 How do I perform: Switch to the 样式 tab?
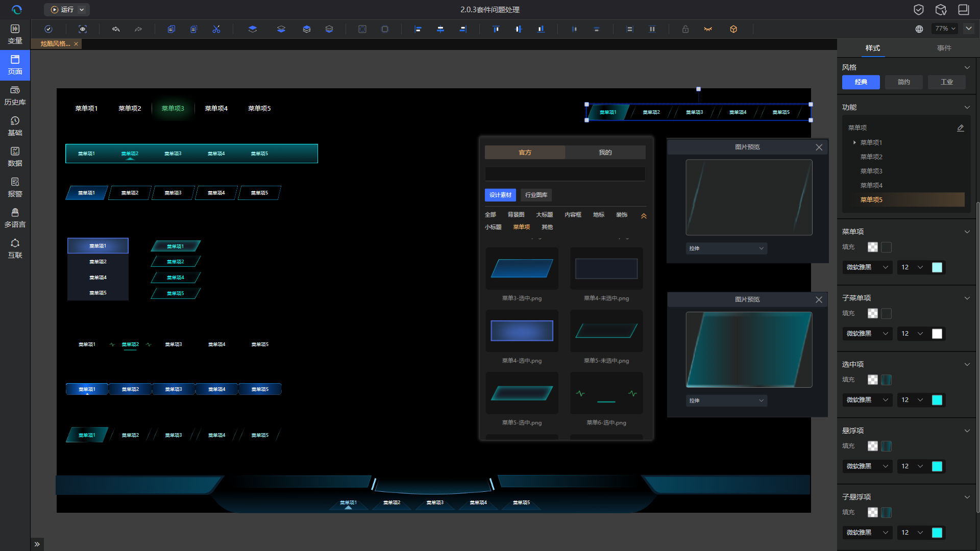[872, 48]
